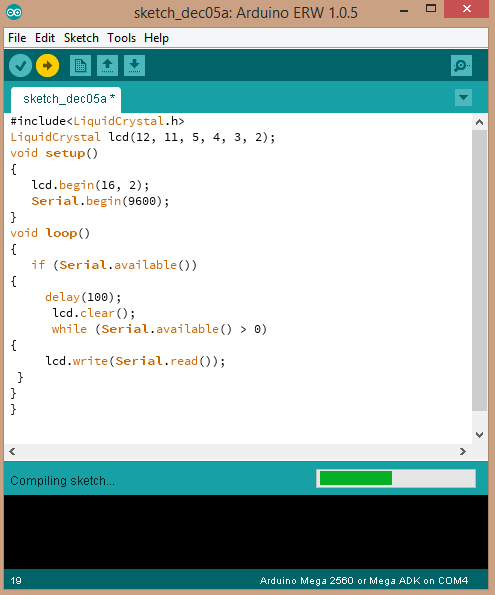This screenshot has height=595, width=495.
Task: Create a new sketch with New icon
Action: [x=80, y=66]
